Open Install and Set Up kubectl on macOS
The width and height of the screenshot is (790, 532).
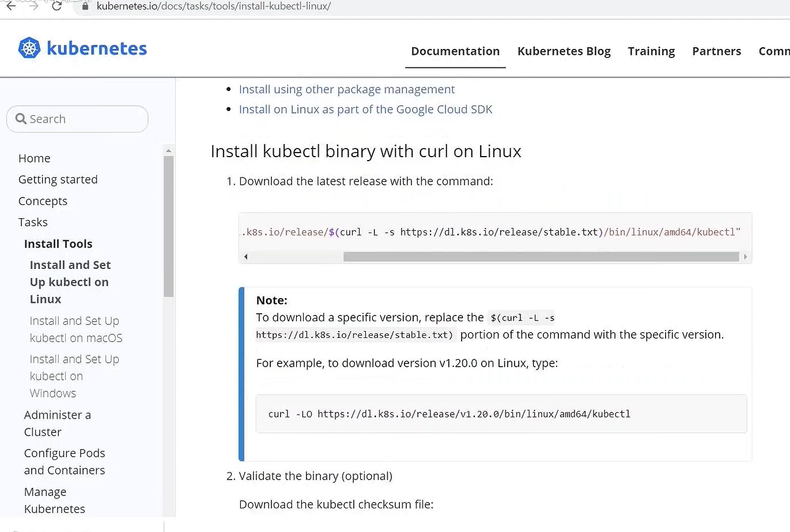pyautogui.click(x=76, y=329)
